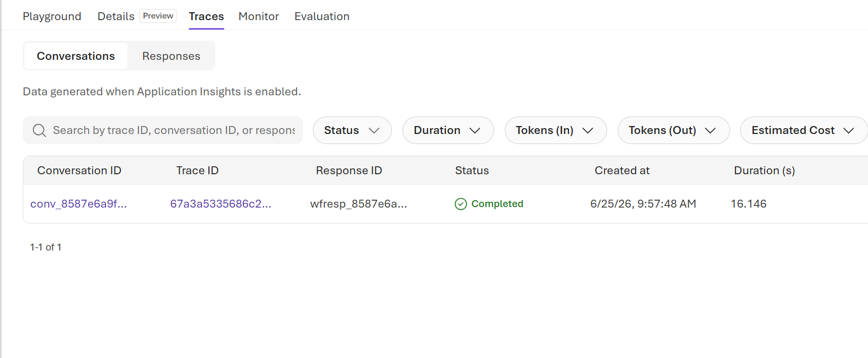Open the Tokens (Out) filter

coord(674,130)
